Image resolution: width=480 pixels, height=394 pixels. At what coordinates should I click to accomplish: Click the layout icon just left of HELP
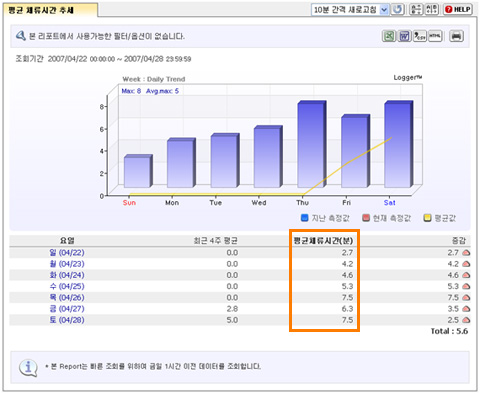(x=431, y=9)
